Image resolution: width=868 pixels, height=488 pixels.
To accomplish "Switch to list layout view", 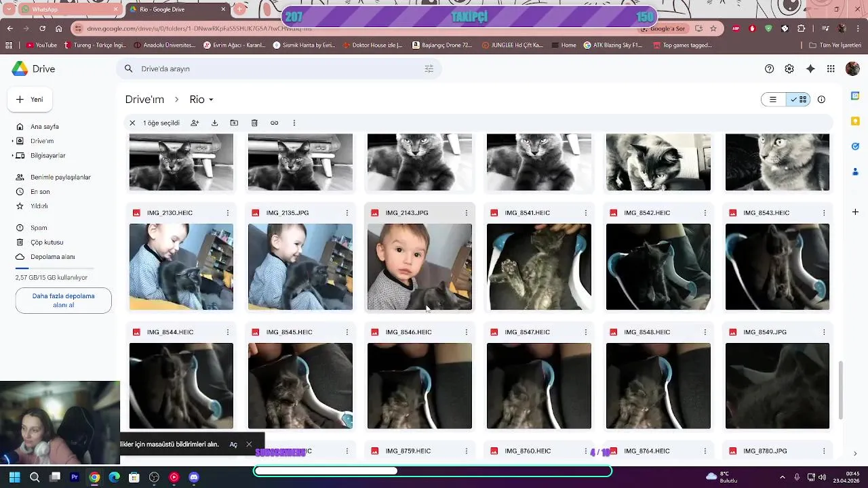I will coord(773,100).
